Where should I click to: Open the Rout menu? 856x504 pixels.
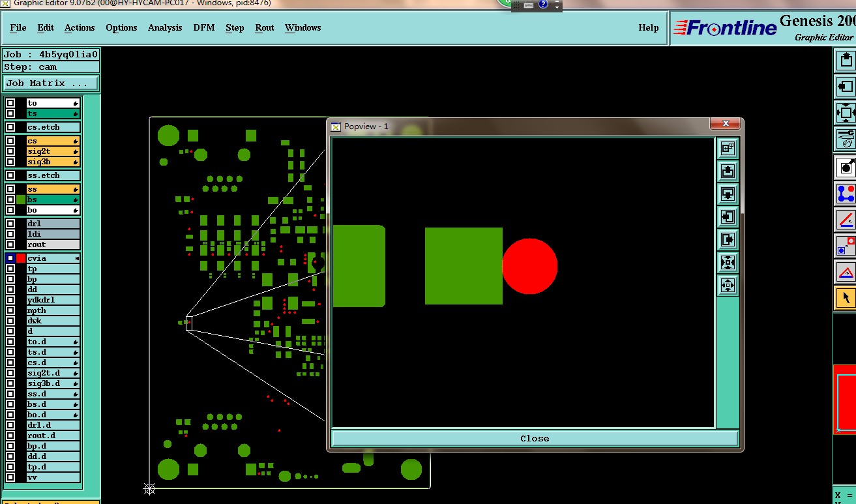point(265,27)
